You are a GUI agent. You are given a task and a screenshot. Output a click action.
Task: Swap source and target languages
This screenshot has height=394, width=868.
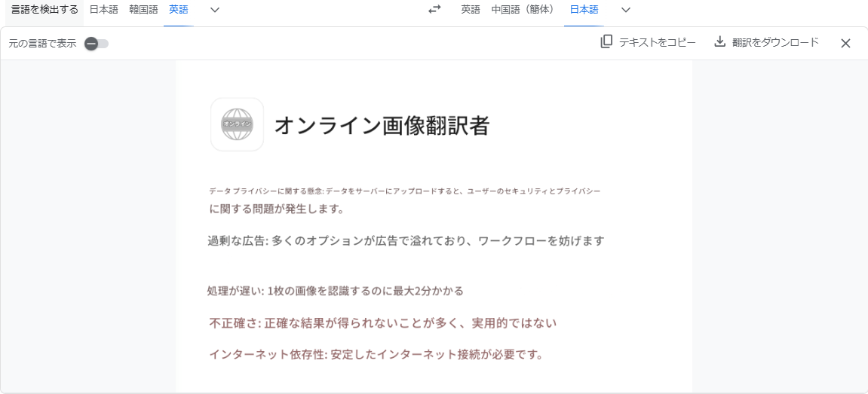click(x=434, y=9)
